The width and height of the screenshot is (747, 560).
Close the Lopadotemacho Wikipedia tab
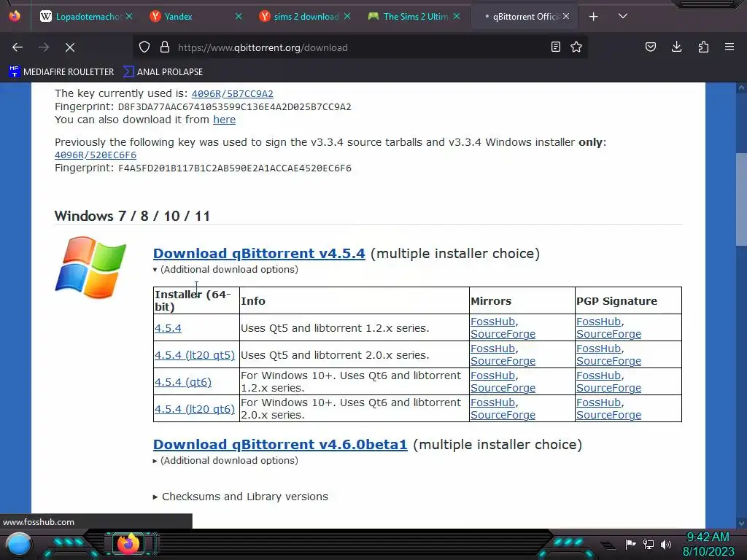129,16
